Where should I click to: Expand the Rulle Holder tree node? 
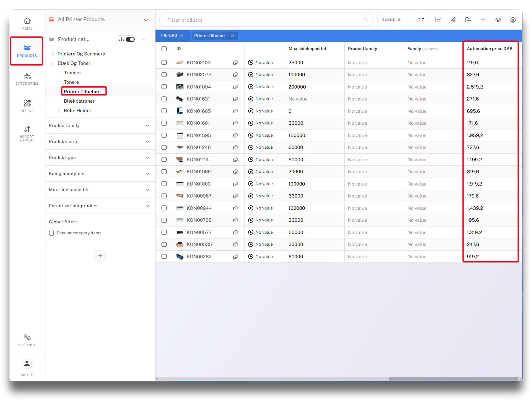pos(59,111)
